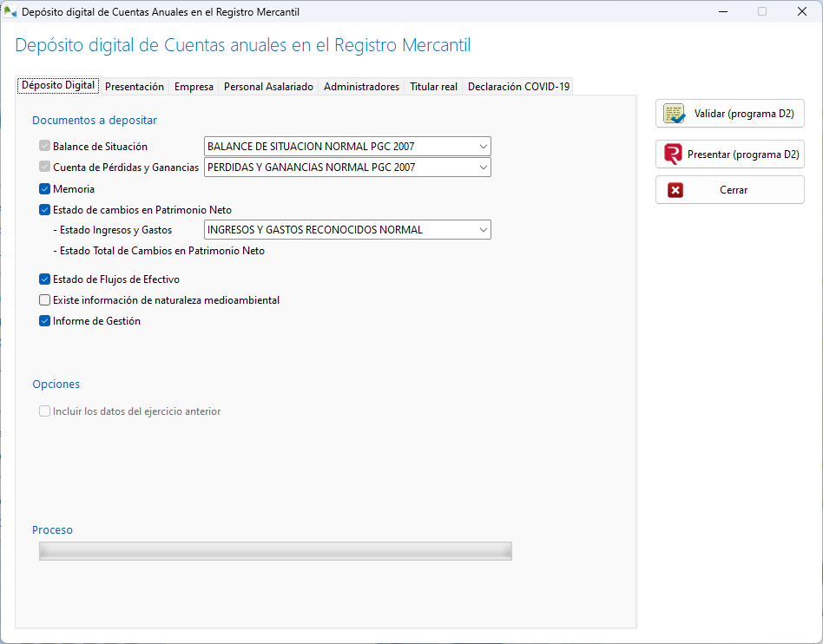The image size is (823, 644).
Task: Open the Personal Asalariado tab
Action: (x=268, y=87)
